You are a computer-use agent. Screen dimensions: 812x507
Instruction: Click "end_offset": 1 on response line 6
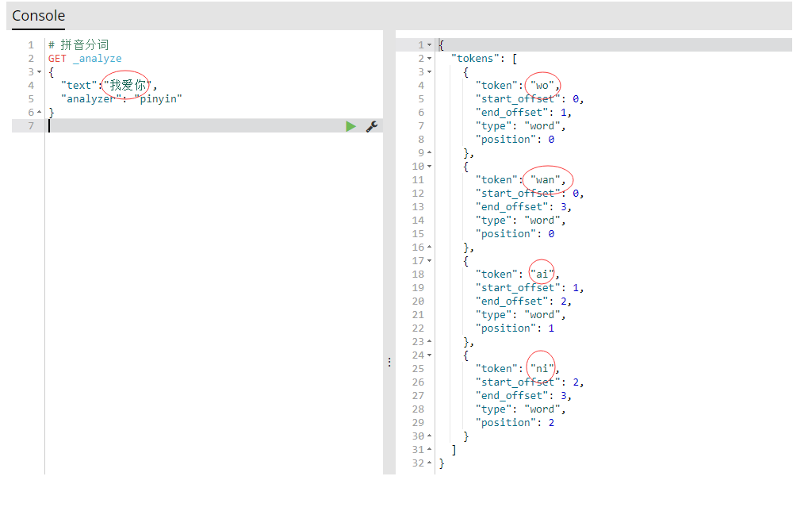(523, 113)
